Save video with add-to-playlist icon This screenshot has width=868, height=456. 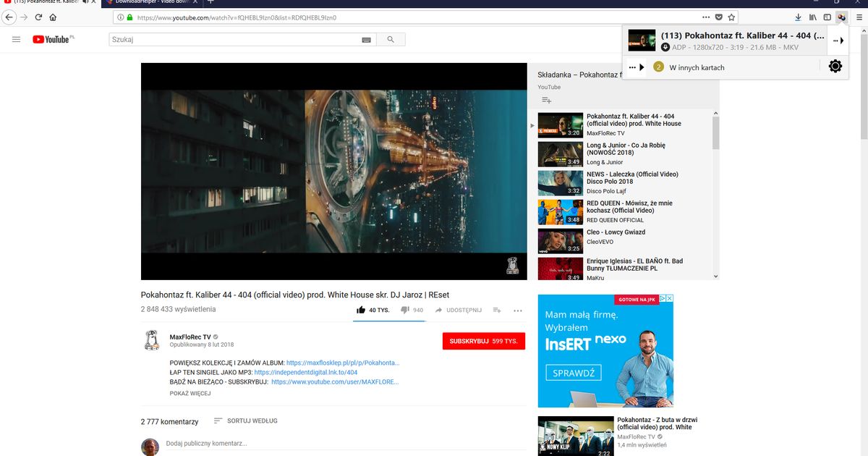click(x=497, y=310)
